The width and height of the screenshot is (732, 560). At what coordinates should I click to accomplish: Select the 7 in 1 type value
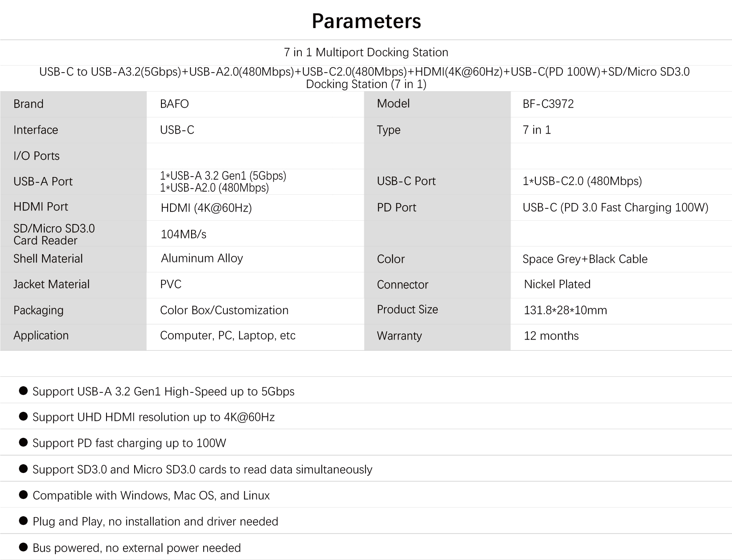point(537,130)
